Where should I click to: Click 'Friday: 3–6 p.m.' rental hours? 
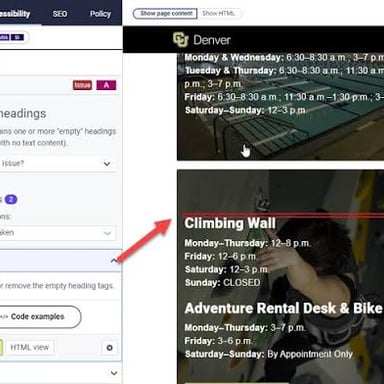tap(218, 341)
